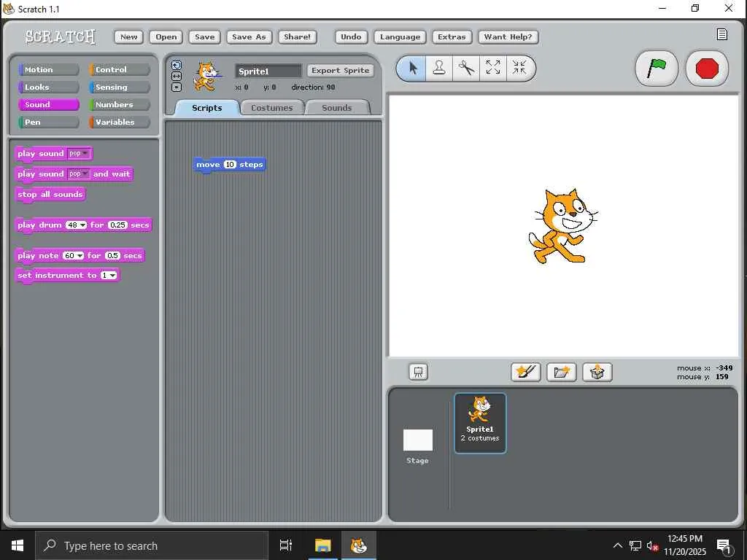Select the duplicate stamp tool
This screenshot has width=747, height=560.
pos(438,69)
